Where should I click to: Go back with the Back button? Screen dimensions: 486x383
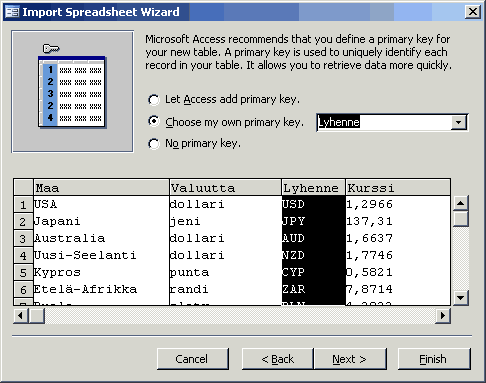278,359
